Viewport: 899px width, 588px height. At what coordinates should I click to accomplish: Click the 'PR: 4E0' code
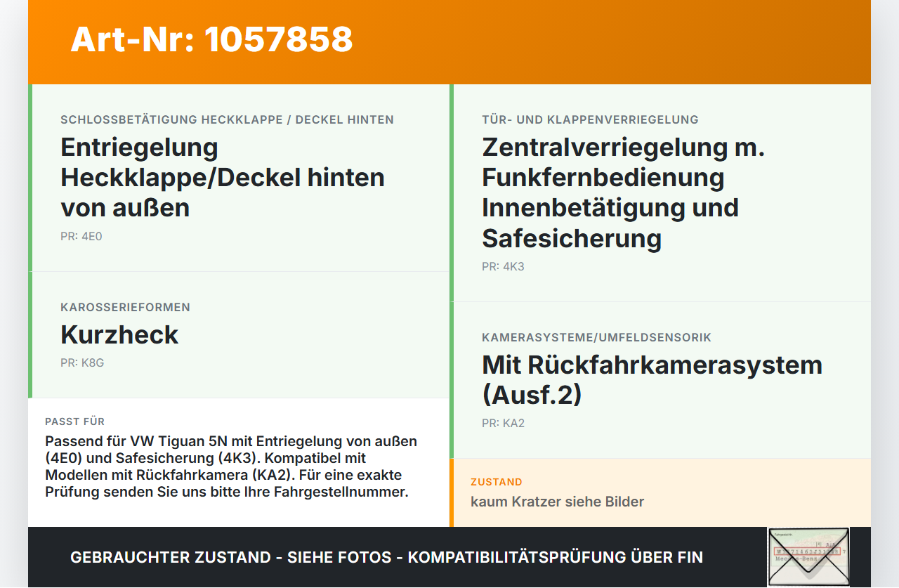click(x=81, y=237)
